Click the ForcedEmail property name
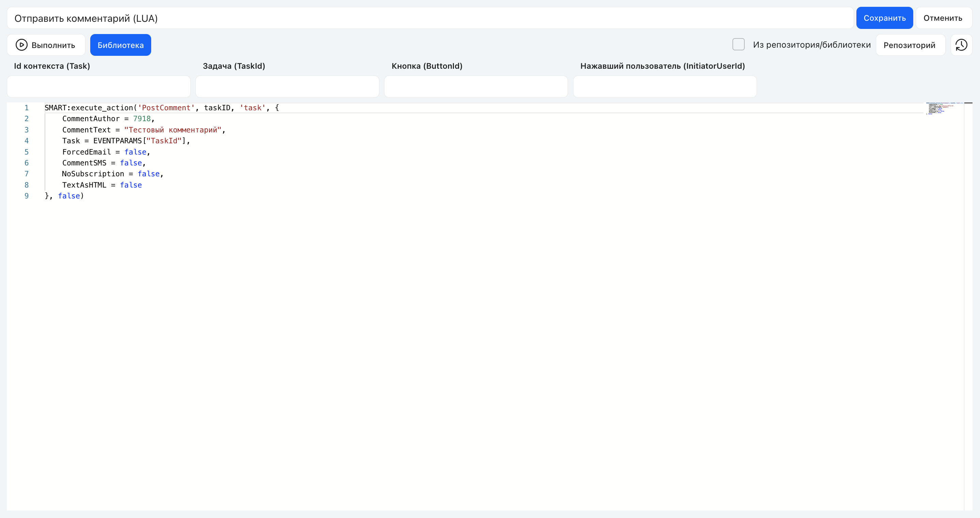This screenshot has height=518, width=980. pyautogui.click(x=87, y=152)
